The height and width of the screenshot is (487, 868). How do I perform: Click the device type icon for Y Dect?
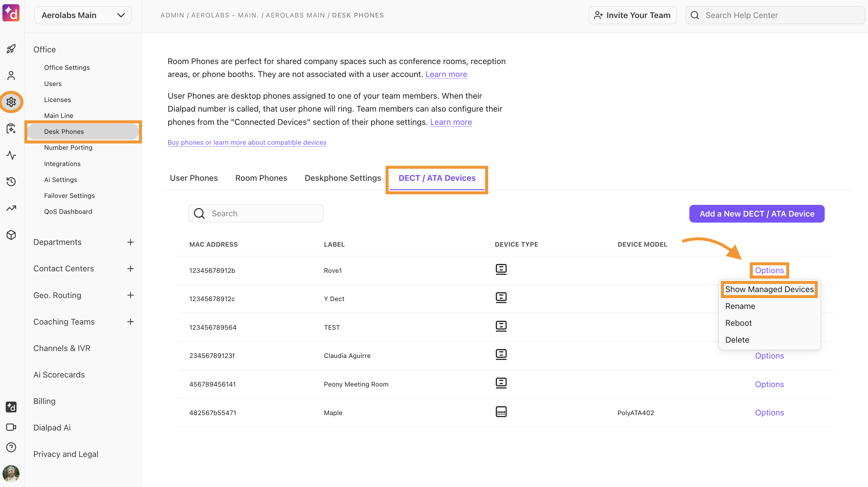[x=501, y=297]
